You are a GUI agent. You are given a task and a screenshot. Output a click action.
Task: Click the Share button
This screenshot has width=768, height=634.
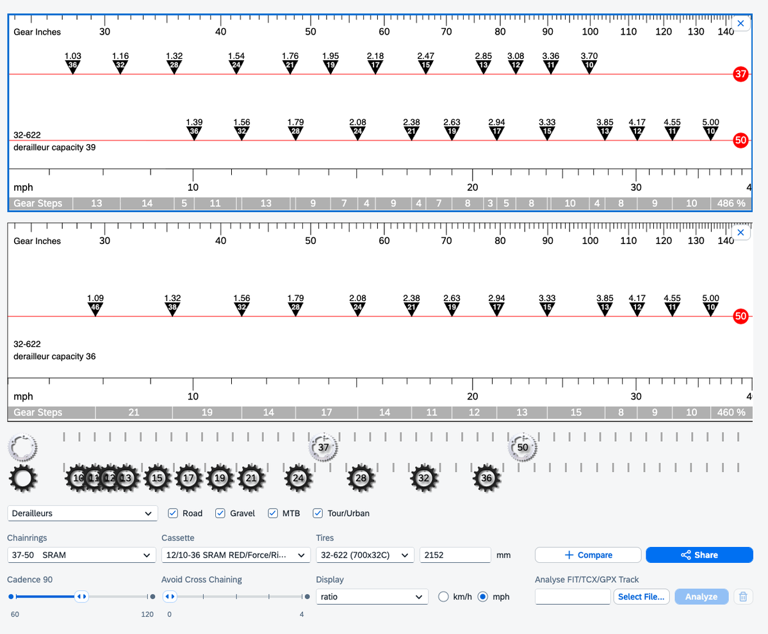coord(699,555)
